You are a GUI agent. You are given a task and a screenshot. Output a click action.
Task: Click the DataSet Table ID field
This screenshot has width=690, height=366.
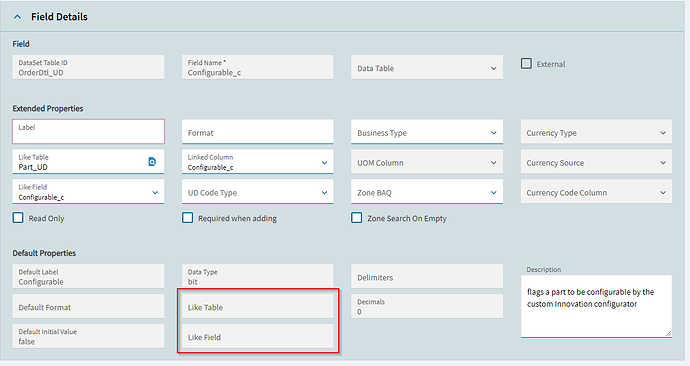point(88,67)
